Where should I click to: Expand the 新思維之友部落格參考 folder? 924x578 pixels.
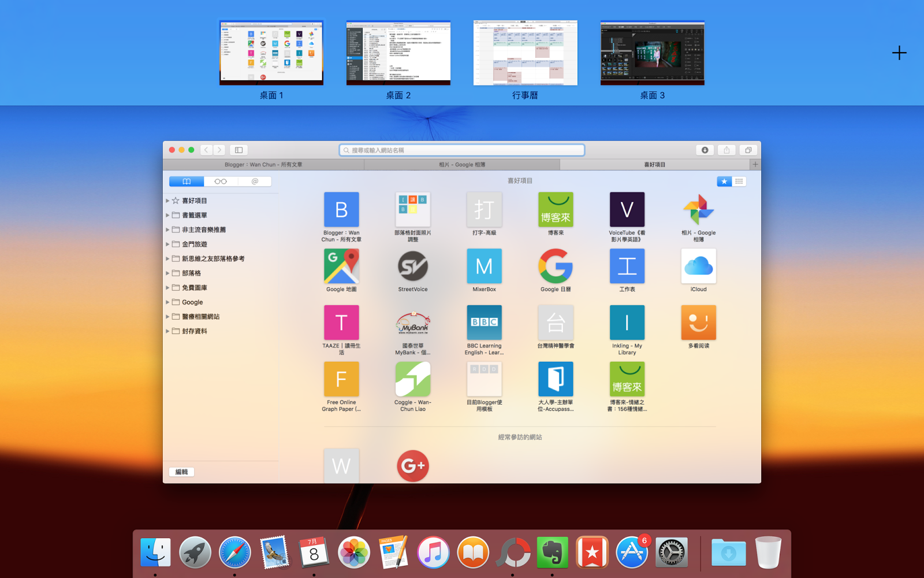coord(167,258)
